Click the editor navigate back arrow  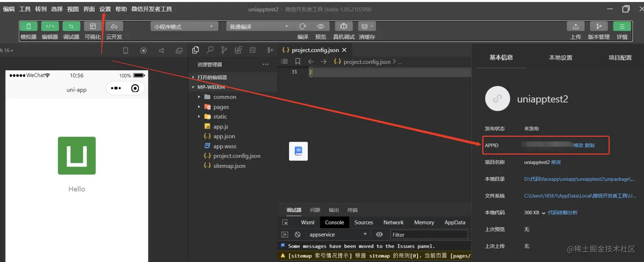click(311, 61)
